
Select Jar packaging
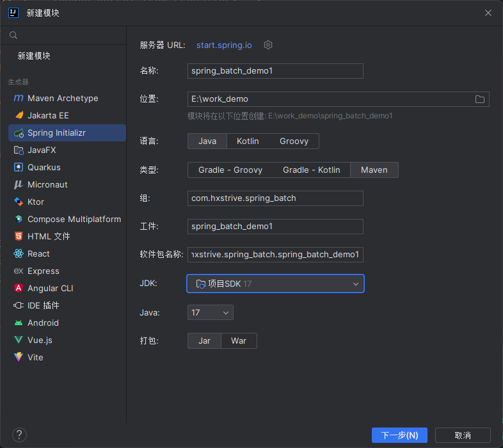click(x=204, y=341)
